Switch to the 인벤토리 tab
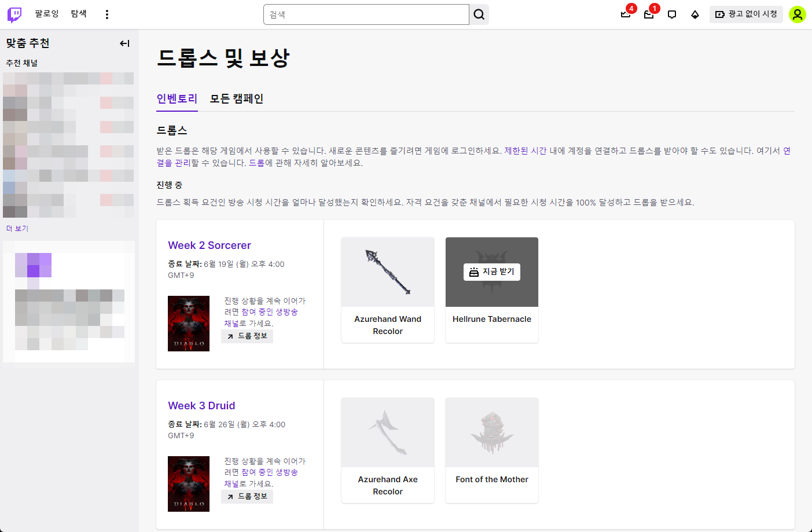The height and width of the screenshot is (532, 812). [177, 99]
